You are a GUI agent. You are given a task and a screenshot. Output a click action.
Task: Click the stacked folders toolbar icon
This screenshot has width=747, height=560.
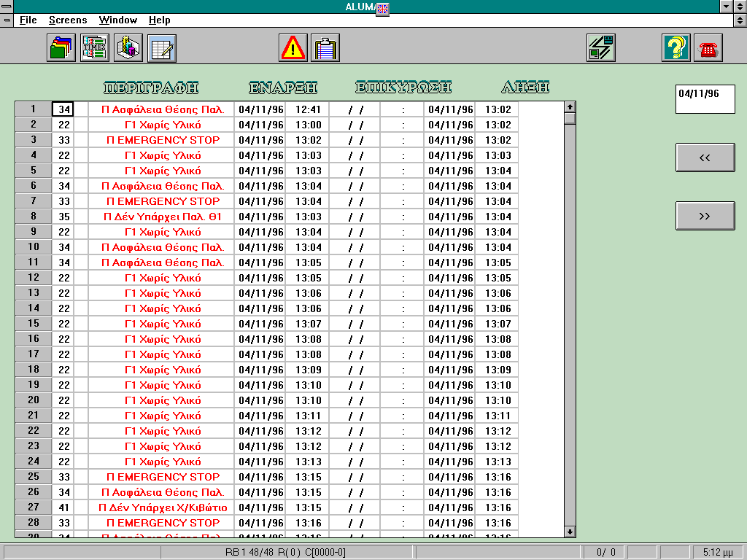pyautogui.click(x=62, y=48)
